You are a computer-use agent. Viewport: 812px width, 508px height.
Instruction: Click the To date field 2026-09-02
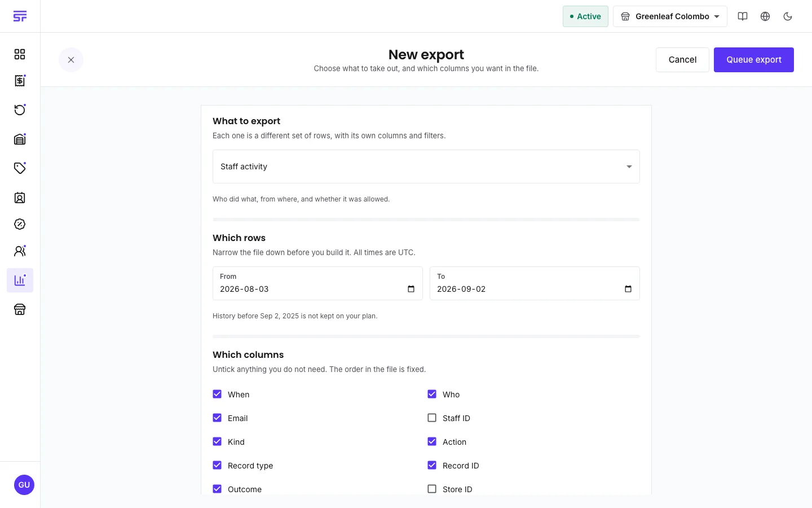coord(535,283)
